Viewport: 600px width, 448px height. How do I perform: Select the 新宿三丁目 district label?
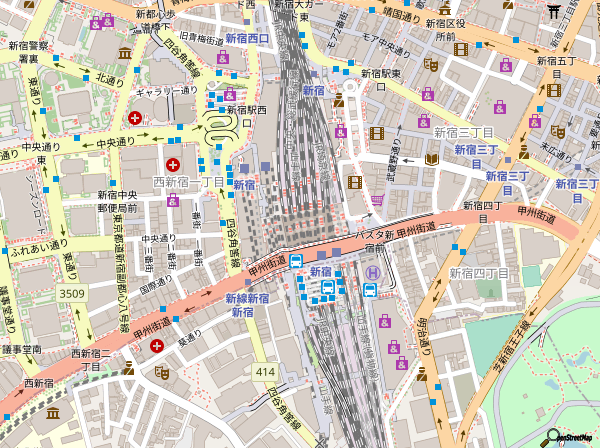[x=464, y=132]
